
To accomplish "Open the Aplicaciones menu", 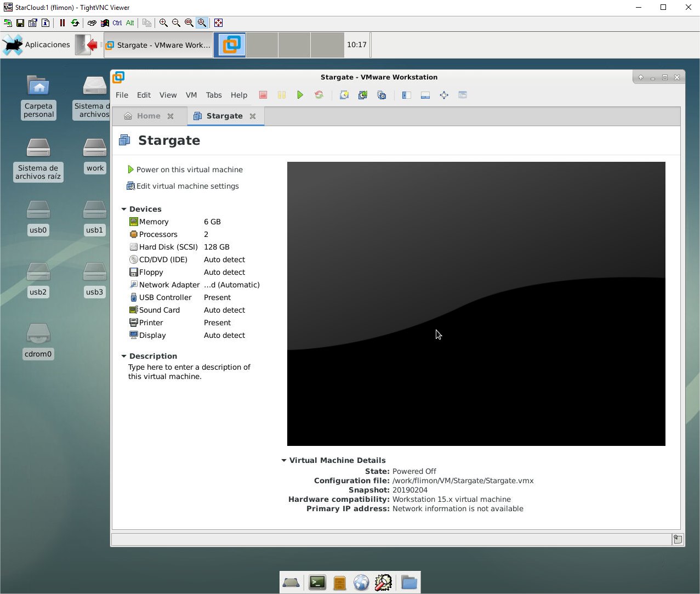I will coord(36,45).
